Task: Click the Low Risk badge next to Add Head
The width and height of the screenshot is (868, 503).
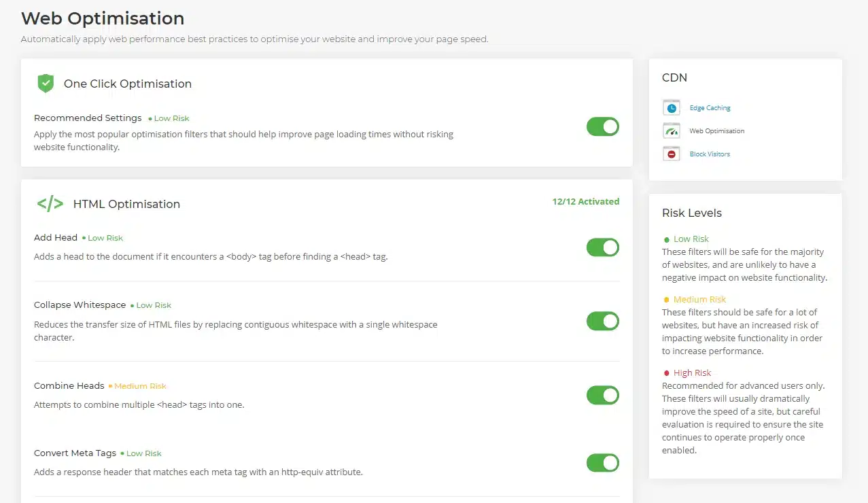Action: tap(103, 238)
